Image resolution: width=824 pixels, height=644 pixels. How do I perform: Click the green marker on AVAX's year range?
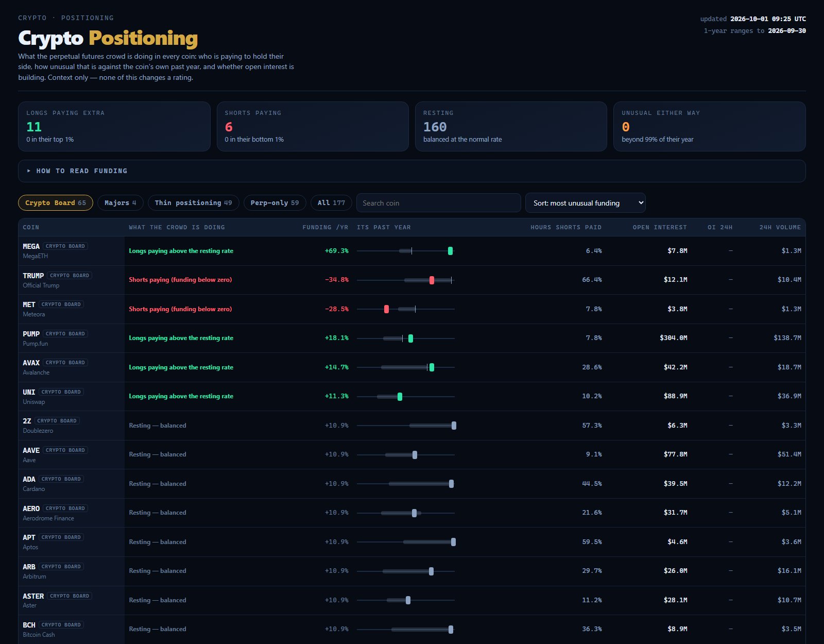(x=432, y=367)
